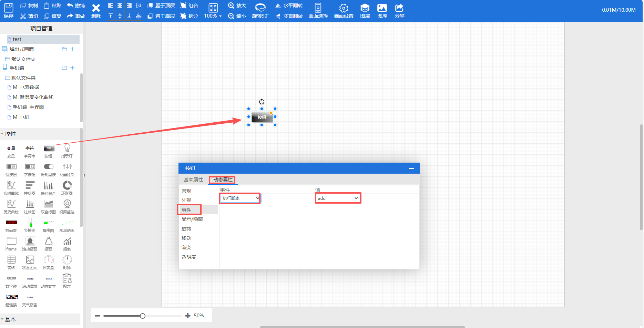Select the 视频监控 camera widget
The height and width of the screenshot is (328, 644).
[x=67, y=204]
